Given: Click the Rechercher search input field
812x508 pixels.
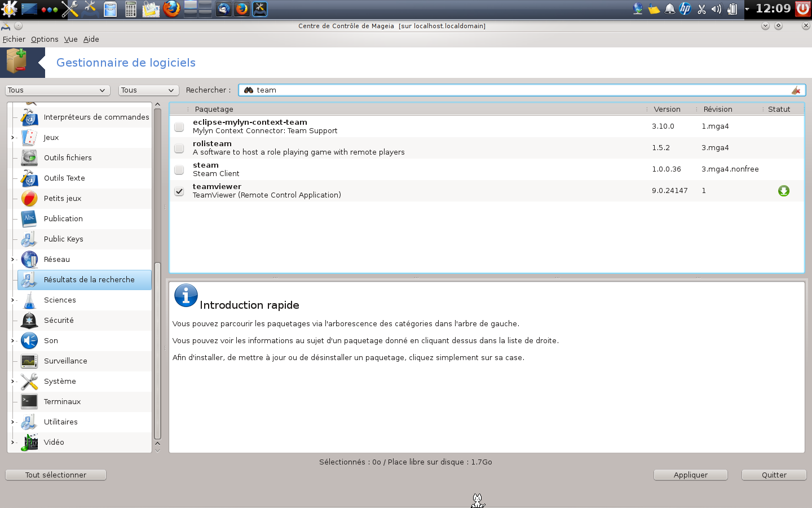Looking at the screenshot, I should coord(522,90).
